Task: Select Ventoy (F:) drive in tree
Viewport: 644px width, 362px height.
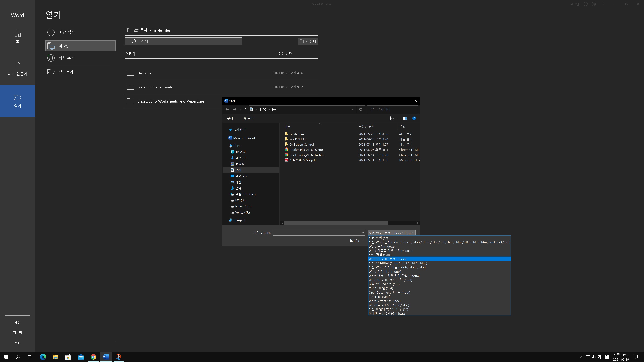Action: tap(240, 212)
